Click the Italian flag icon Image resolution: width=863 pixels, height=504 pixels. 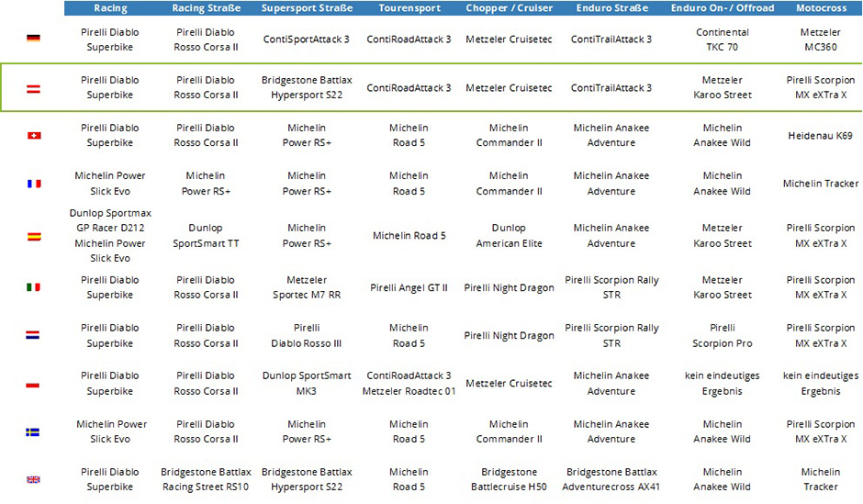pos(33,287)
